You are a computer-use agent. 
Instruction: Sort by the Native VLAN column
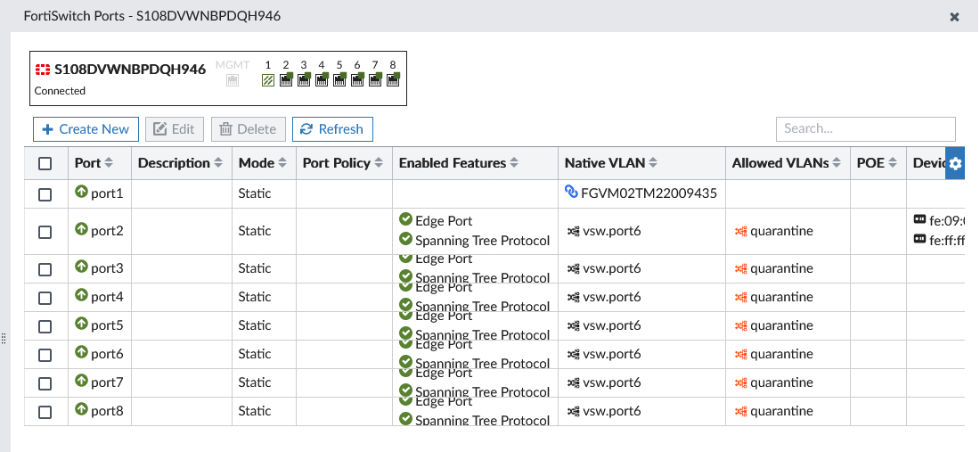click(611, 163)
